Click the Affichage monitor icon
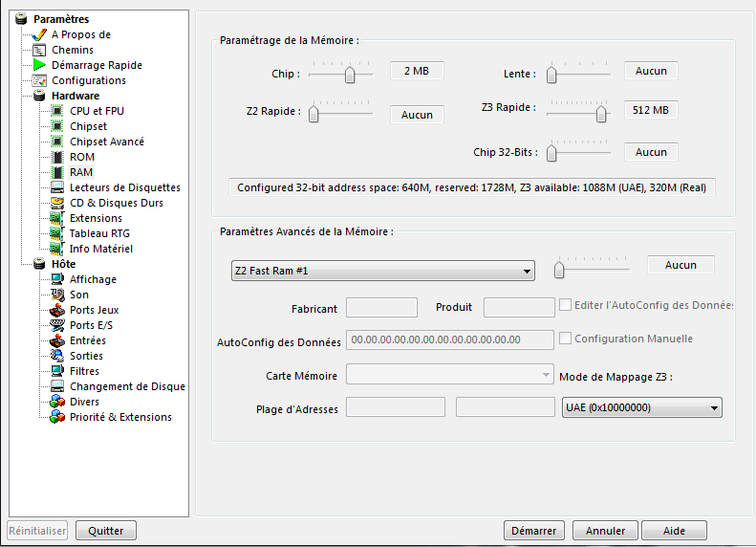756x547 pixels. pyautogui.click(x=57, y=279)
